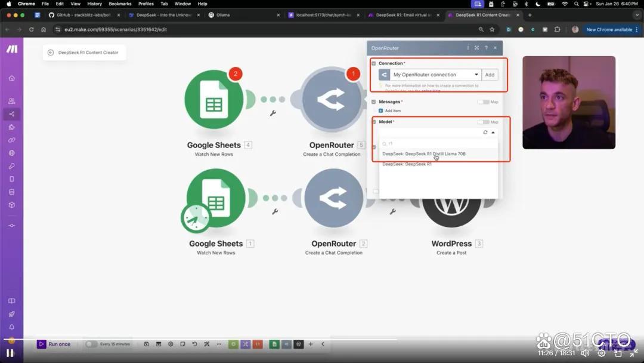644x363 pixels.
Task: Open the more options dots in bottom toolbar
Action: [219, 344]
